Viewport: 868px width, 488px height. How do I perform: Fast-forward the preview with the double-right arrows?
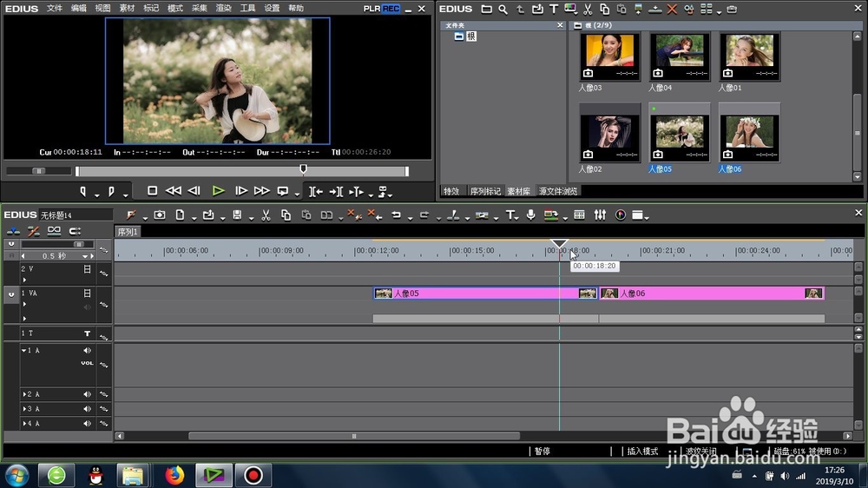click(262, 191)
